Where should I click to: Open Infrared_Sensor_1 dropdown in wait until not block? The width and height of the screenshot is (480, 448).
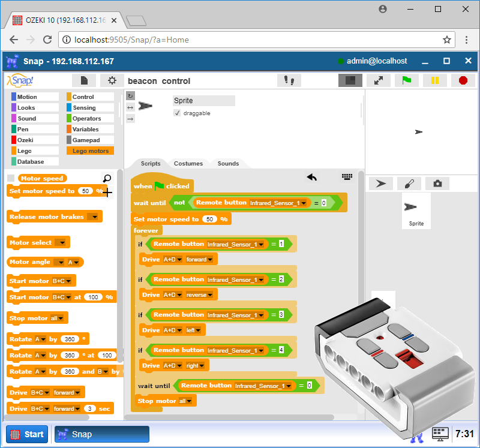(x=278, y=203)
